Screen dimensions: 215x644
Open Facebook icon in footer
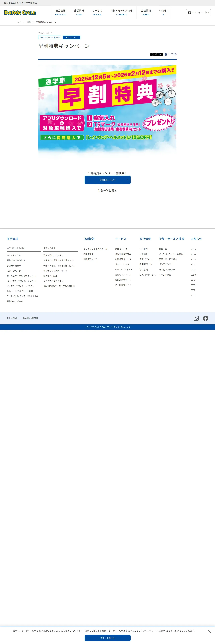click(205, 318)
